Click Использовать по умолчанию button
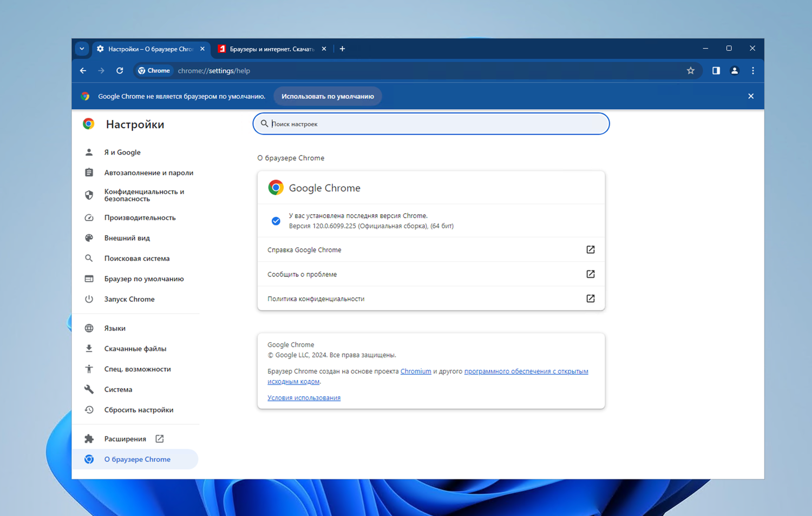Viewport: 812px width, 516px height. pos(328,96)
